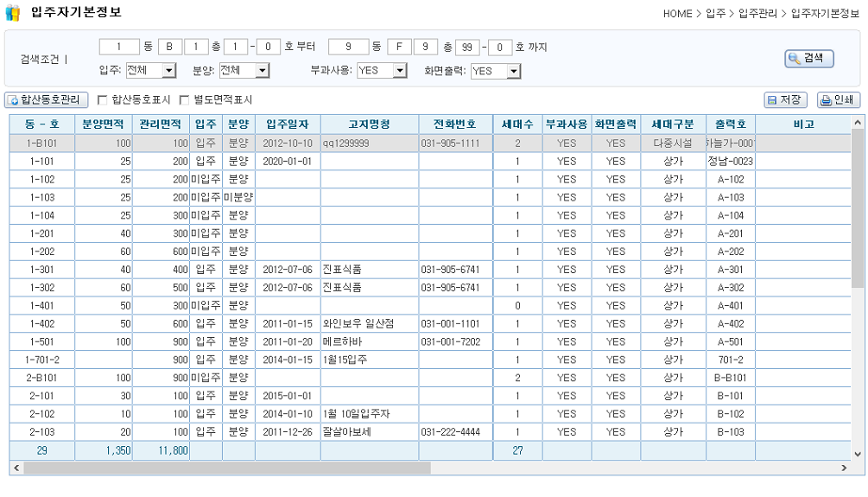Click the horizontal scrollbar thumb
This screenshot has width=868, height=497.
click(227, 468)
